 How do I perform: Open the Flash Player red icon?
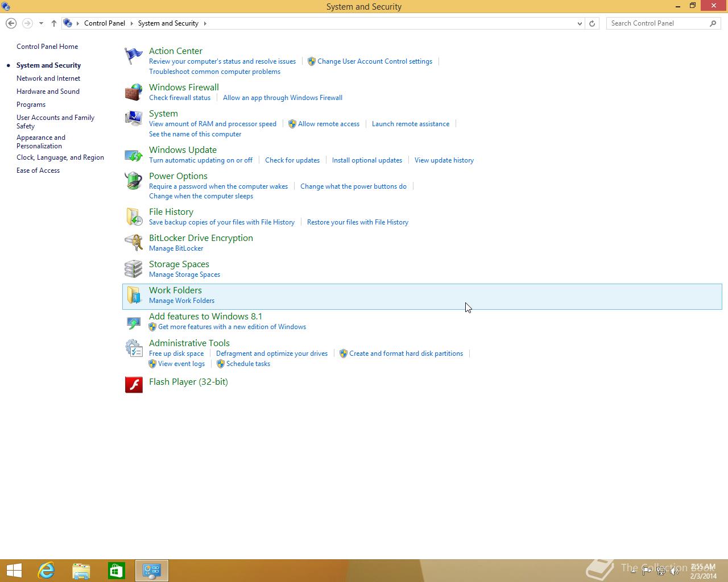[x=134, y=385]
